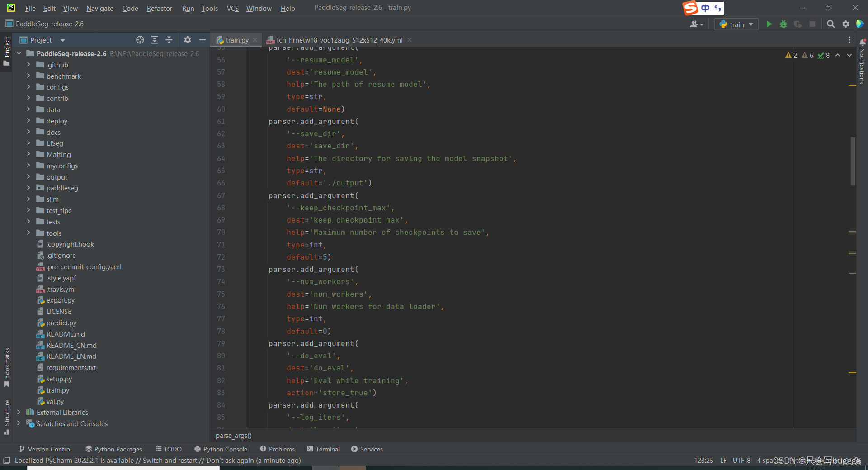This screenshot has height=470, width=868.
Task: Expand Scratches and Consoles node
Action: (19, 423)
